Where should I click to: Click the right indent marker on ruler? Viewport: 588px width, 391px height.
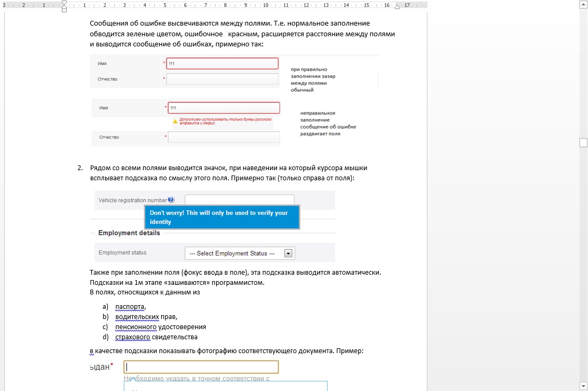coord(397,7)
